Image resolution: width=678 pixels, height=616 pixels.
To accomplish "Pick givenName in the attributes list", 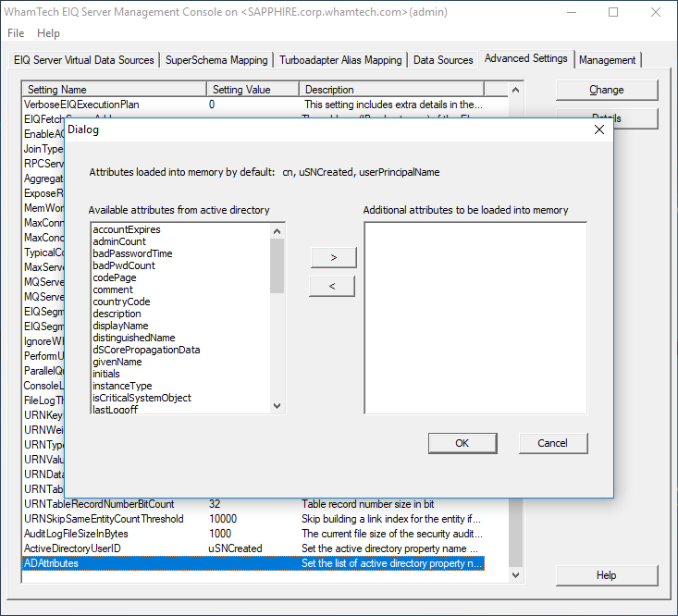I will (x=117, y=362).
